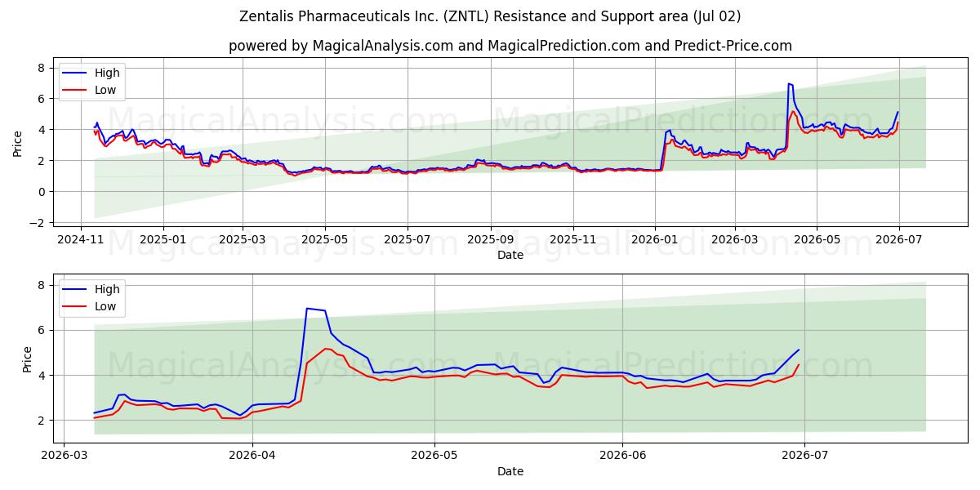The image size is (980, 490).
Task: Click the '2025-01' x-axis label in the top chart
Action: tap(163, 240)
